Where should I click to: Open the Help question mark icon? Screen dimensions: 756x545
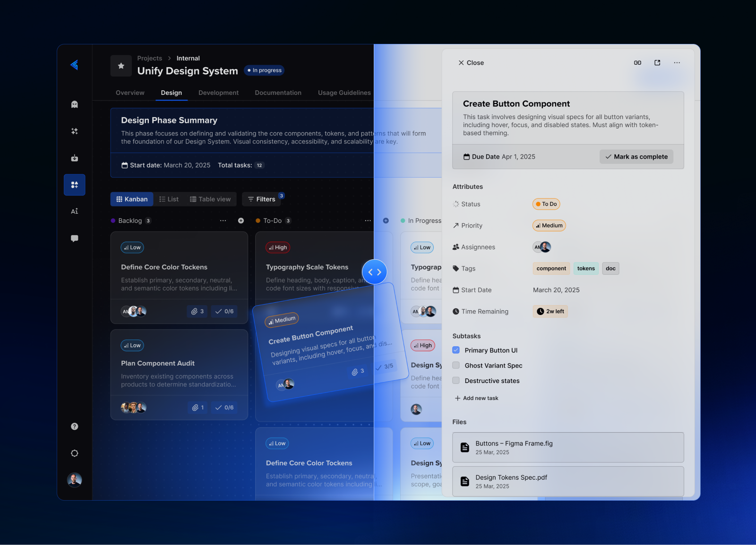coord(74,426)
